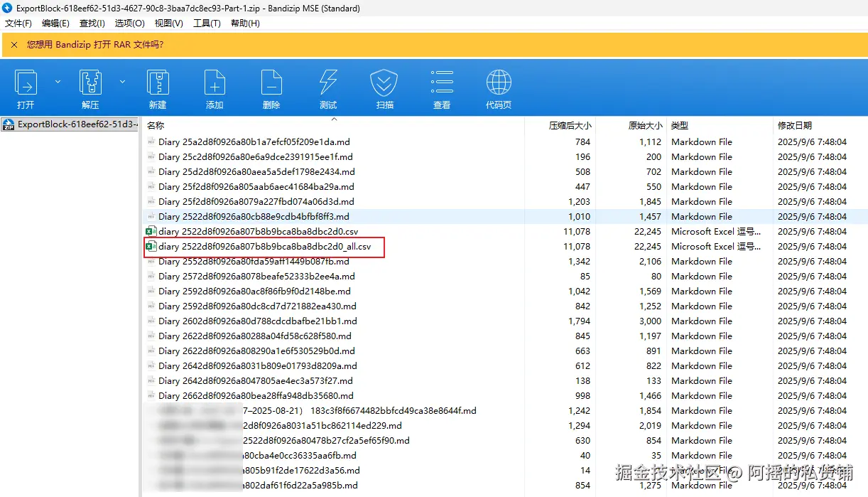Select file Diary 2622d8f0926a80288a04fd58c628f580.md
Image resolution: width=868 pixels, height=497 pixels.
click(x=255, y=336)
